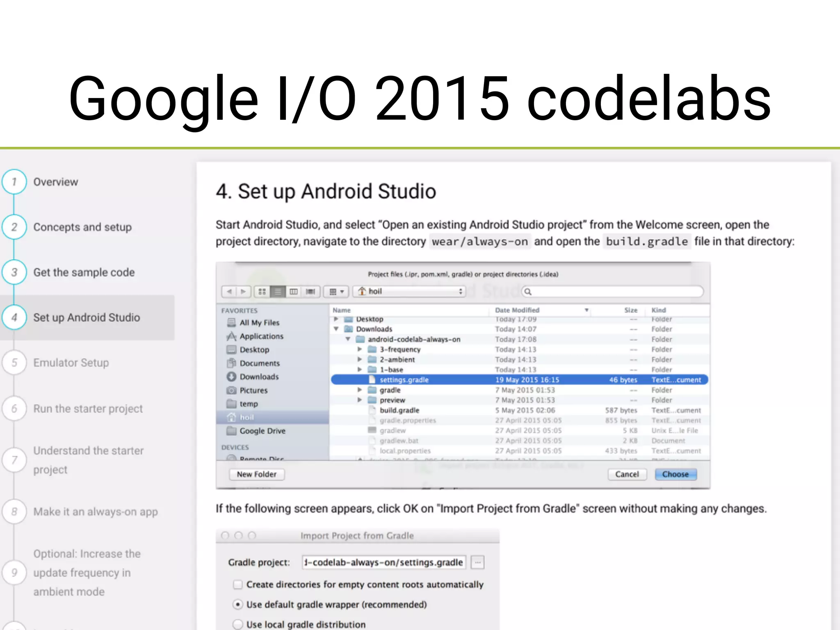Select the 3-frequency folder icon
This screenshot has width=840, height=630.
(x=372, y=349)
